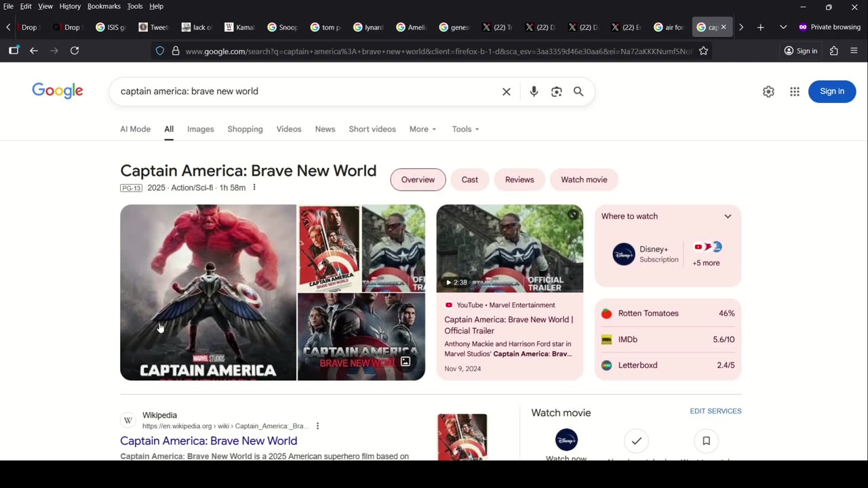Switch to the Videos results tab

click(x=289, y=129)
